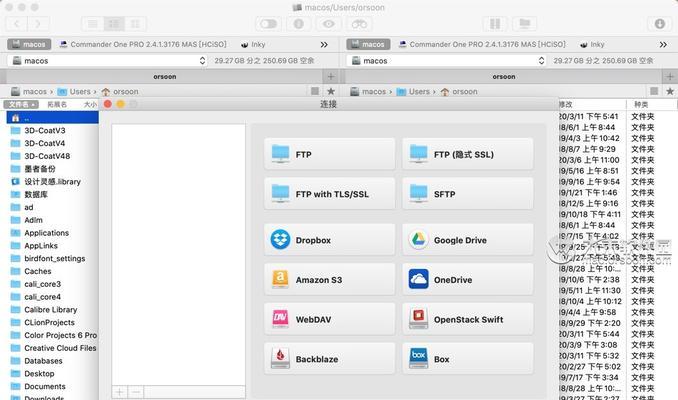Add new tab in right pane
The width and height of the screenshot is (678, 400).
(670, 77)
